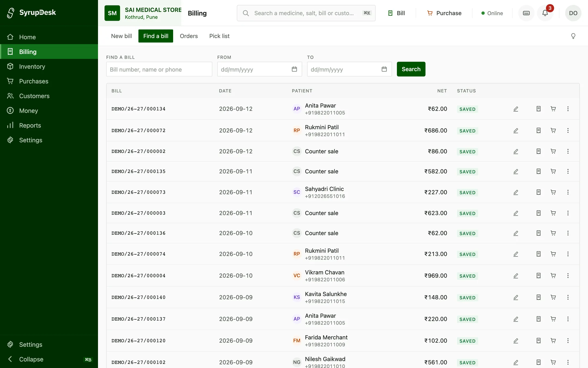Viewport: 588px width, 368px height.
Task: Click patient Nilesh Gaikwad
Action: (325, 359)
